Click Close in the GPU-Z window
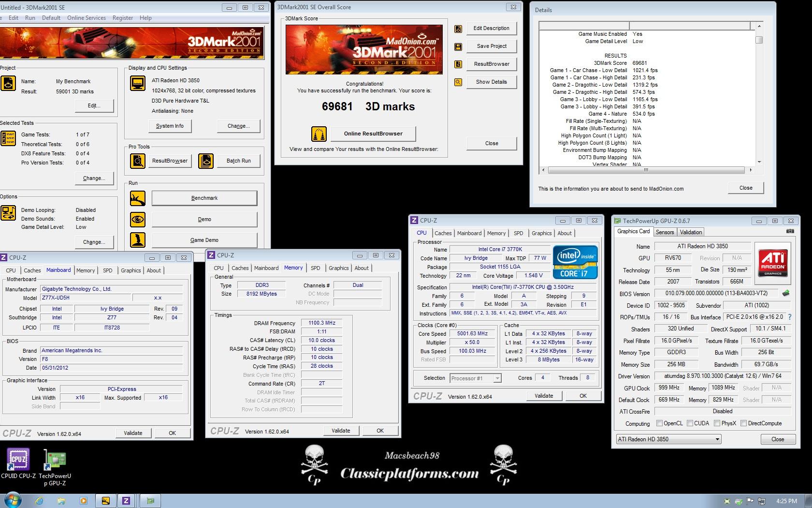 pos(778,439)
